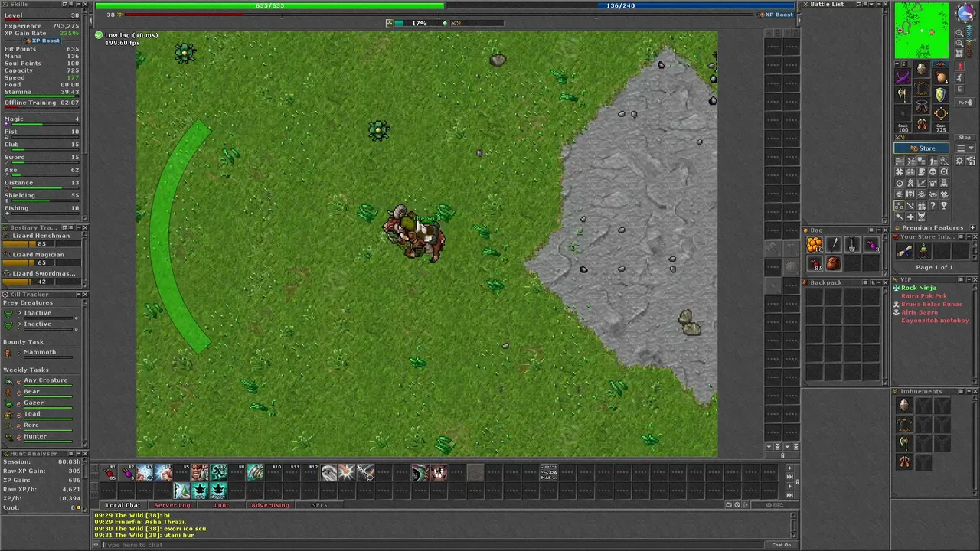Screen dimensions: 980x551
Task: Select the boots equipment slot
Action: click(x=922, y=124)
